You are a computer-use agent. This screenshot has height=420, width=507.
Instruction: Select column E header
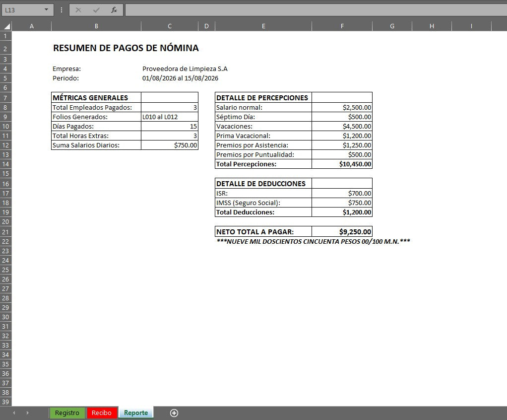click(263, 26)
